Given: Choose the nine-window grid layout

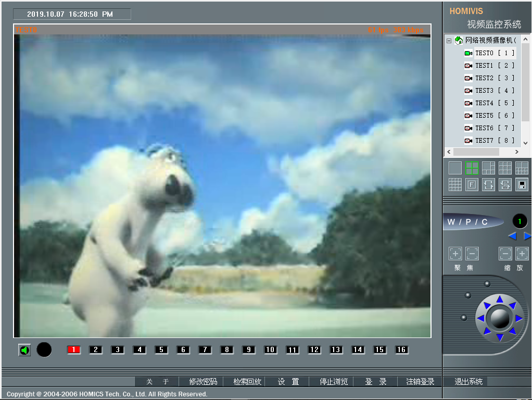Looking at the screenshot, I should pyautogui.click(x=505, y=168).
